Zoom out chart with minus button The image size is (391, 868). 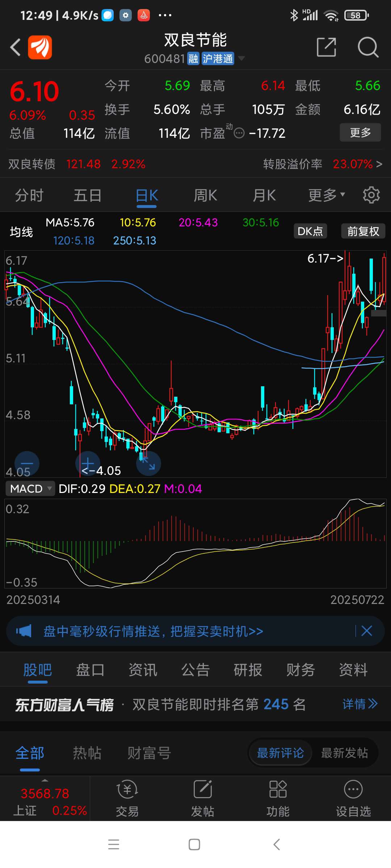point(27,464)
